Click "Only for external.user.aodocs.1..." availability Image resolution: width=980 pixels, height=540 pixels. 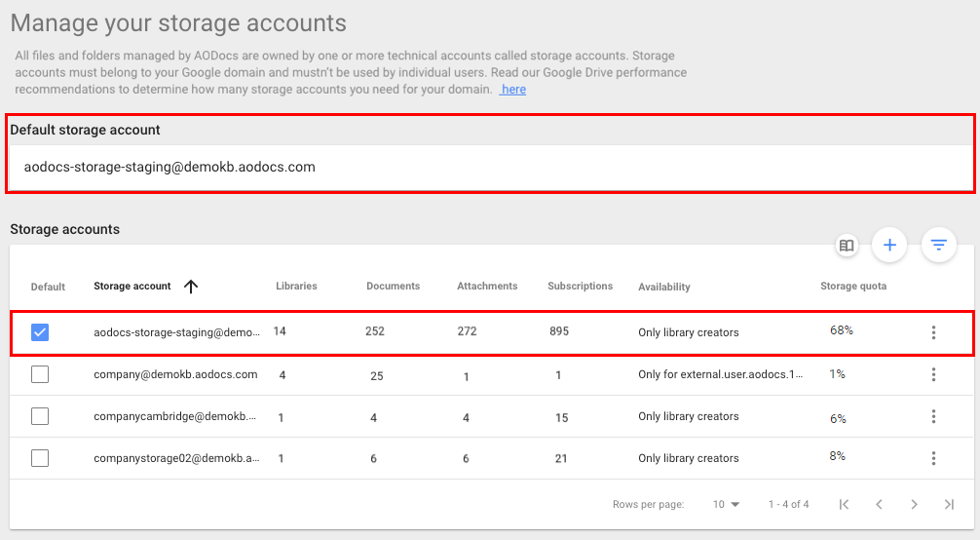(x=721, y=374)
